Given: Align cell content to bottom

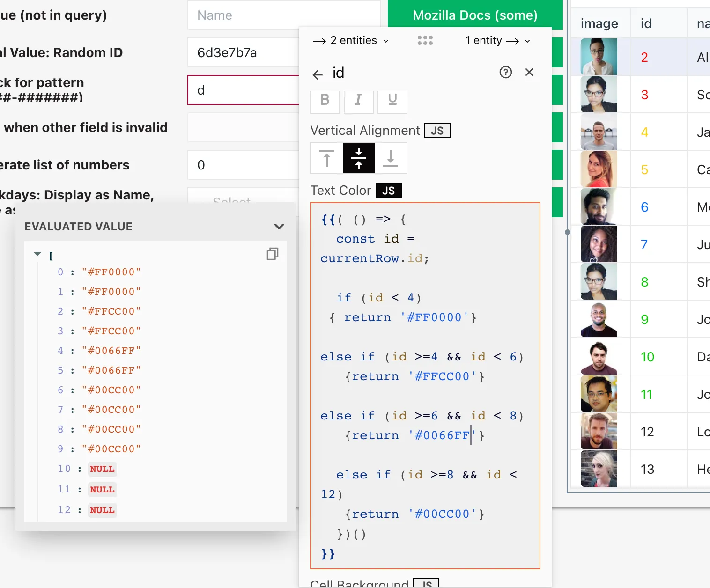Looking at the screenshot, I should point(391,158).
